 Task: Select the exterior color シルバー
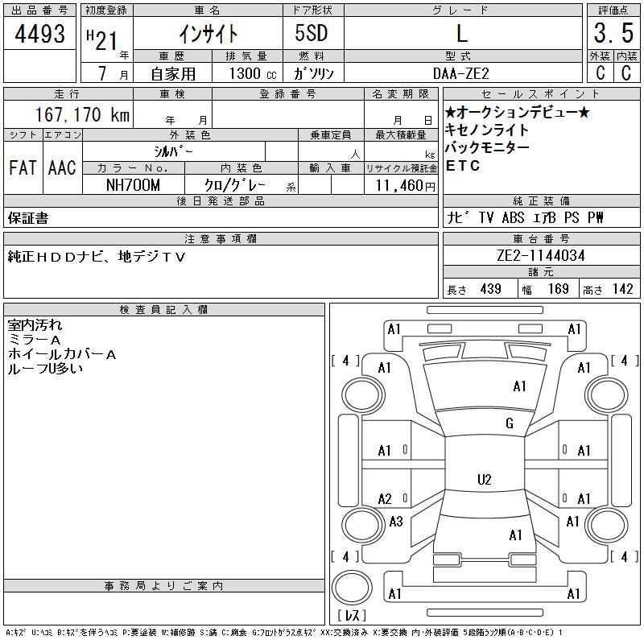tap(173, 151)
